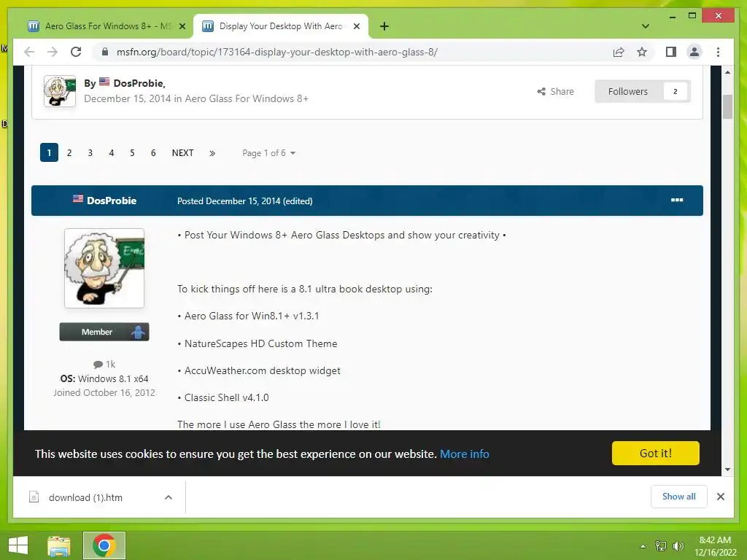Click the United States flag beside DosProbie in post header

click(x=78, y=198)
